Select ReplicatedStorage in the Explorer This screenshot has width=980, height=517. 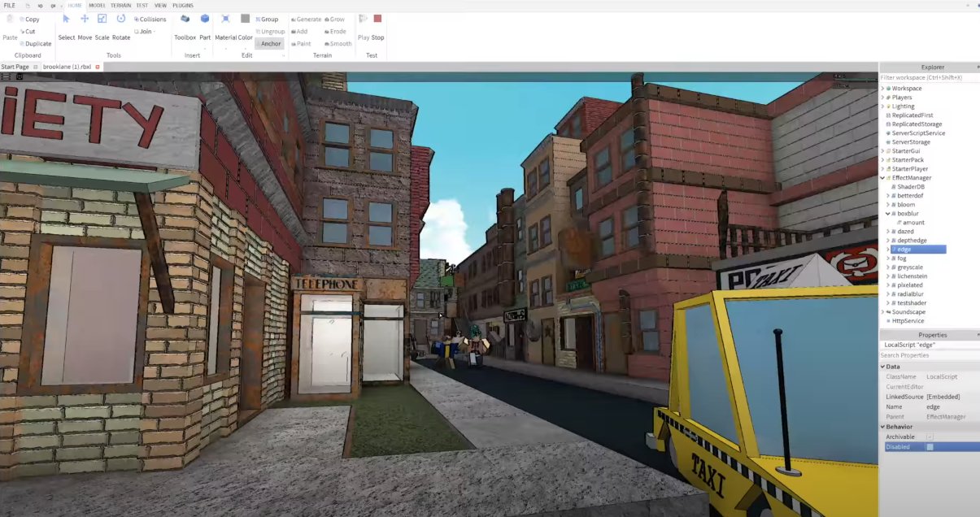(x=917, y=124)
